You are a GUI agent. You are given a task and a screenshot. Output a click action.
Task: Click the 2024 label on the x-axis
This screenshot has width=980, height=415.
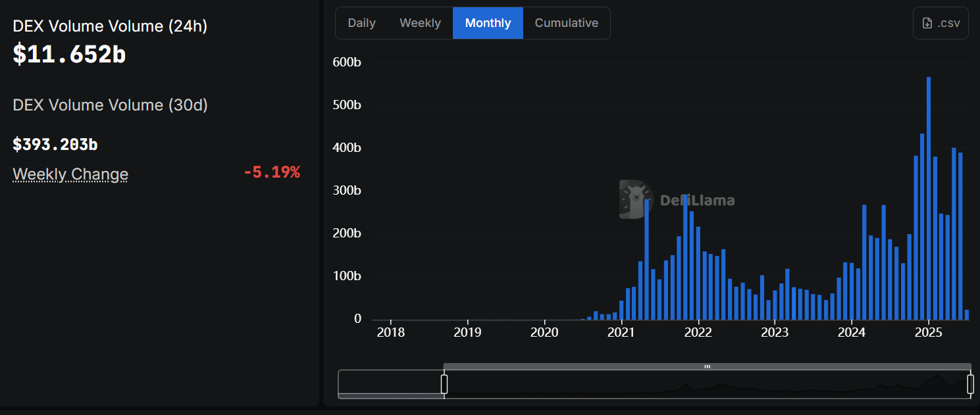(851, 332)
